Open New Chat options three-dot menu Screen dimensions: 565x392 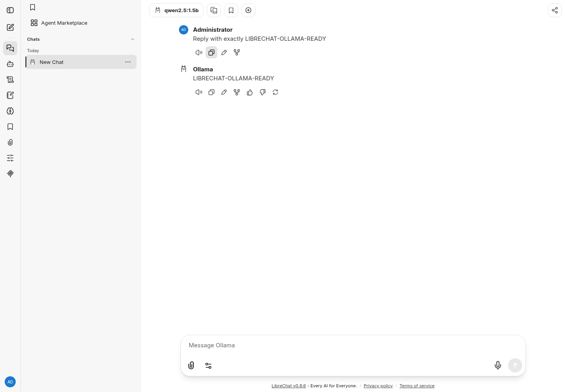click(128, 62)
